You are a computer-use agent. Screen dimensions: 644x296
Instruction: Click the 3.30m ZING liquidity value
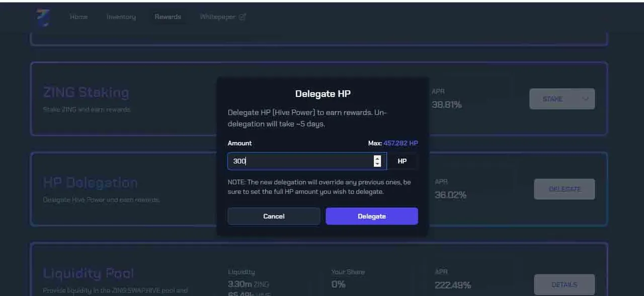point(249,284)
